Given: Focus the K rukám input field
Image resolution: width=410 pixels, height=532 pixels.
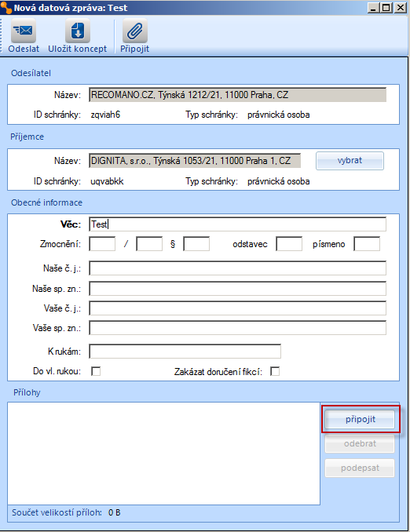Looking at the screenshot, I should [185, 352].
